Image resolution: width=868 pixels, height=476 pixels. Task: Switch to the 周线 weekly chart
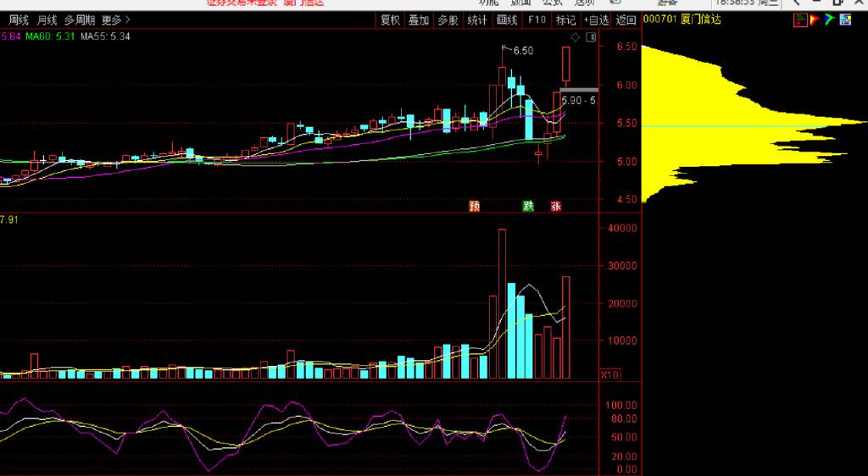pyautogui.click(x=19, y=20)
